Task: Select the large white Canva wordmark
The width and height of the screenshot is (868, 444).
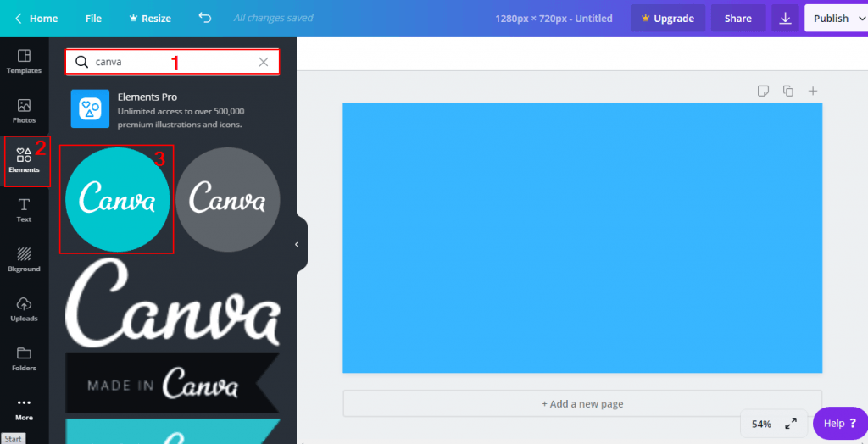Action: (173, 302)
